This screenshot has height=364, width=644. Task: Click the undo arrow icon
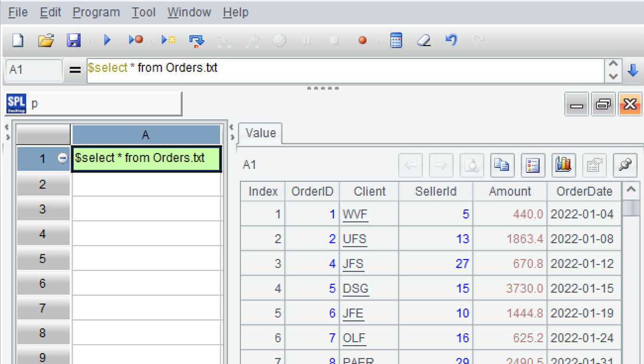click(x=451, y=40)
